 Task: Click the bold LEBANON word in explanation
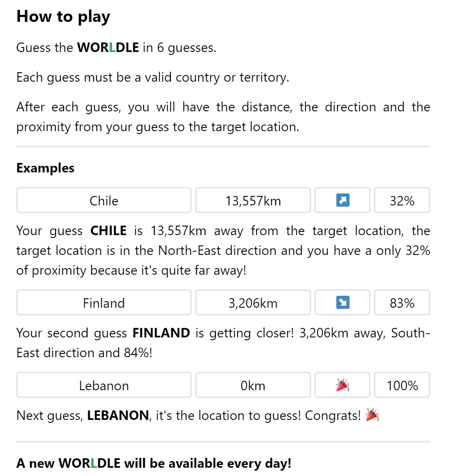pyautogui.click(x=118, y=415)
